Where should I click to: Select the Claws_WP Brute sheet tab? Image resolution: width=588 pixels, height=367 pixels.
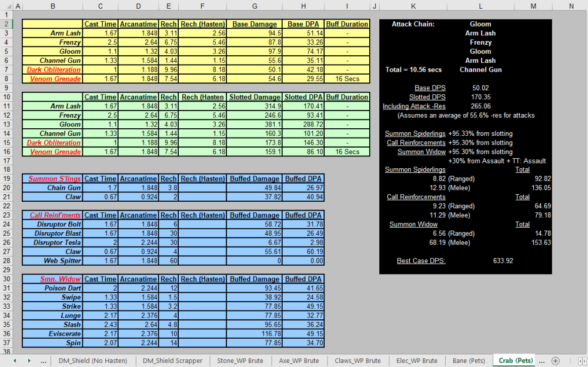pos(358,361)
